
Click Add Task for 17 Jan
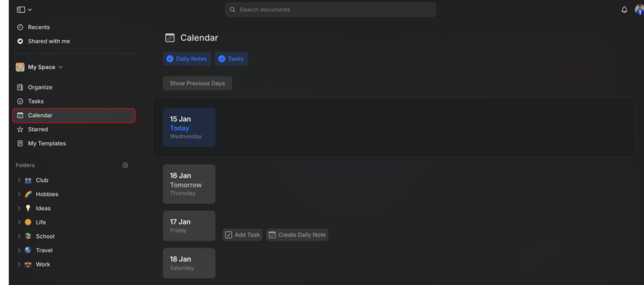point(242,235)
